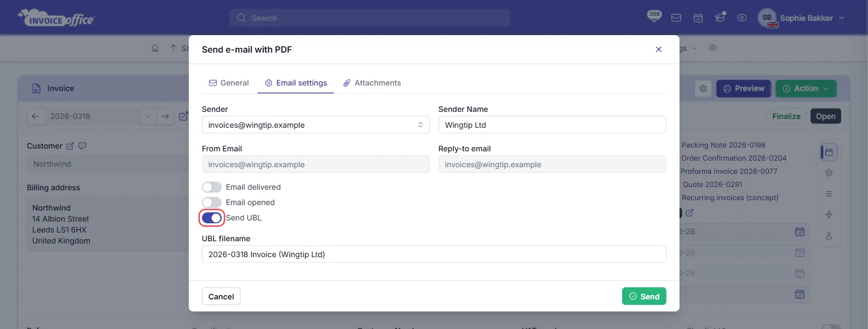Go to home via breadcrumb house icon
This screenshot has height=329, width=868.
coord(155,48)
